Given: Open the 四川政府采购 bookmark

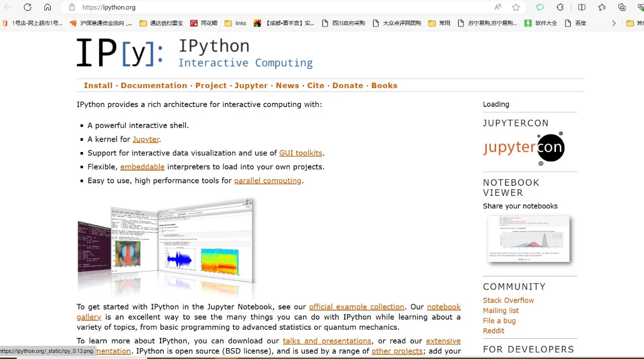Looking at the screenshot, I should click(343, 23).
